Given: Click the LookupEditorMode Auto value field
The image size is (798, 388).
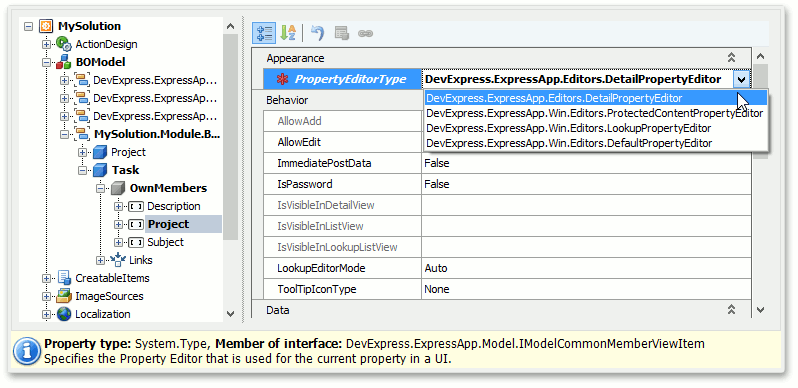Looking at the screenshot, I should tap(586, 268).
